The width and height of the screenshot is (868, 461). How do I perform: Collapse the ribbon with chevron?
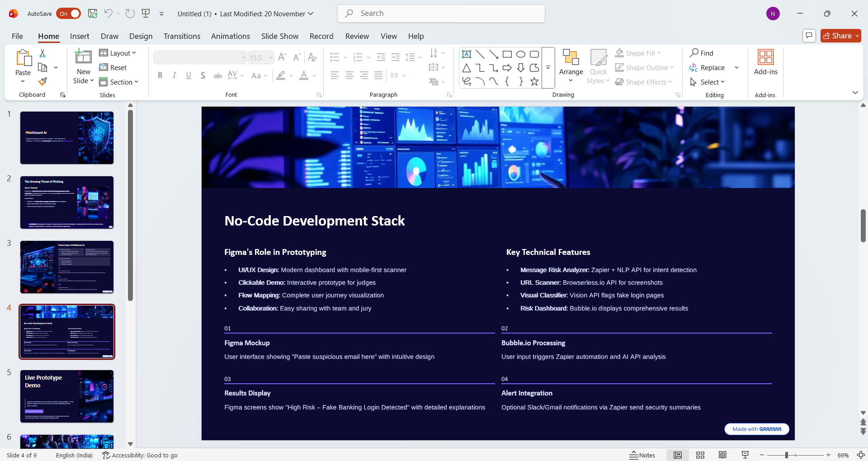click(x=855, y=93)
